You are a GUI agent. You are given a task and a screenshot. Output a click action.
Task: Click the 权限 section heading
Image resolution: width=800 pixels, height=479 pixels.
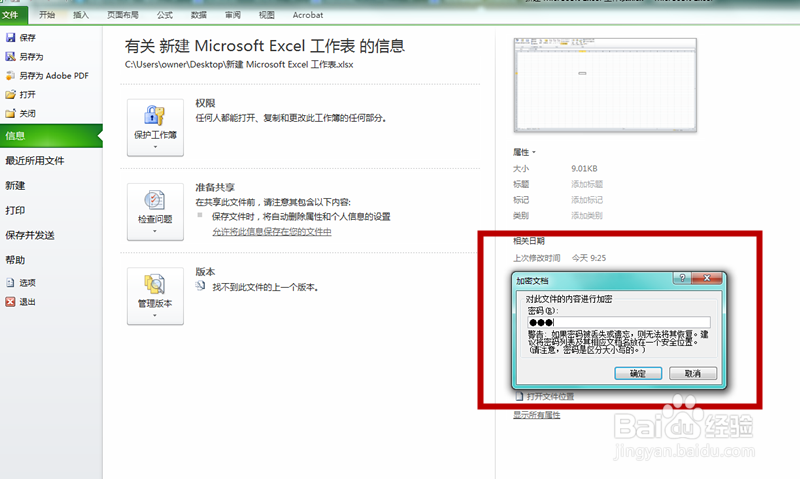[205, 104]
